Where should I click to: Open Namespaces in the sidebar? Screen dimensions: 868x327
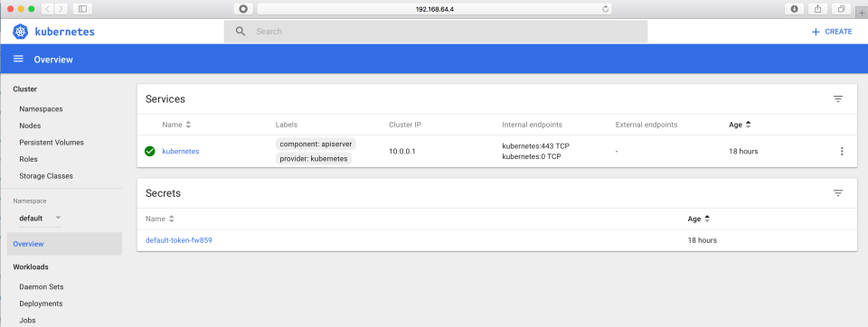click(41, 109)
